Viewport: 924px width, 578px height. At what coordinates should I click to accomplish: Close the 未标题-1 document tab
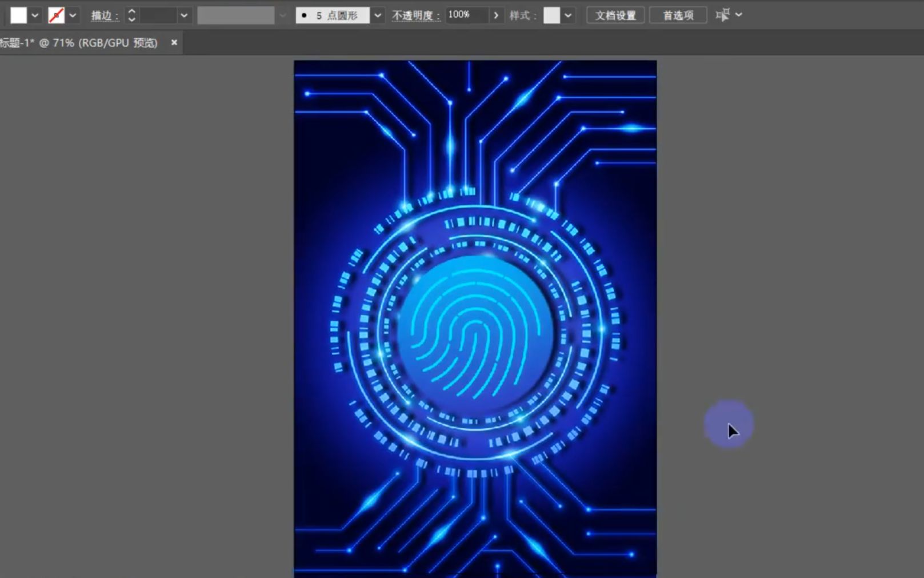173,42
